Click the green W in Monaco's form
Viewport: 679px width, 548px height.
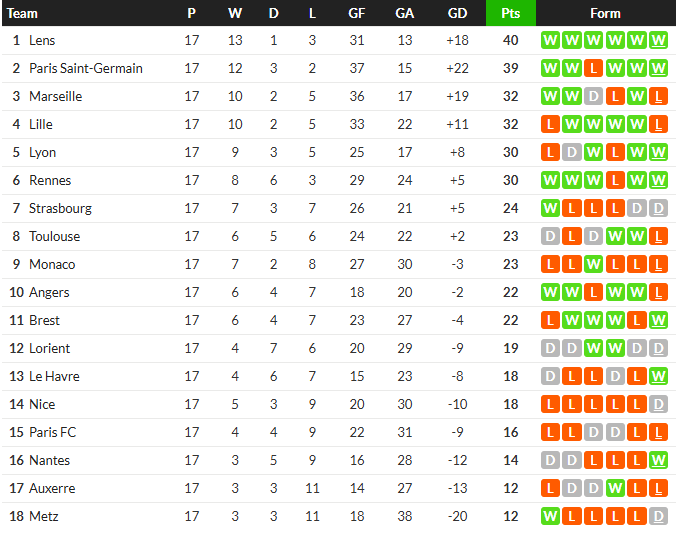(x=593, y=264)
